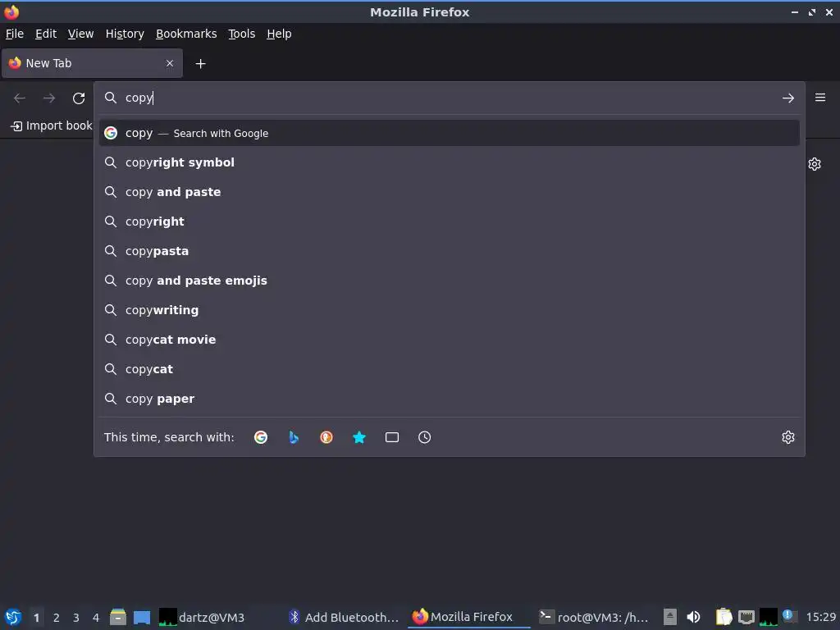Open the Help menu

(x=279, y=34)
